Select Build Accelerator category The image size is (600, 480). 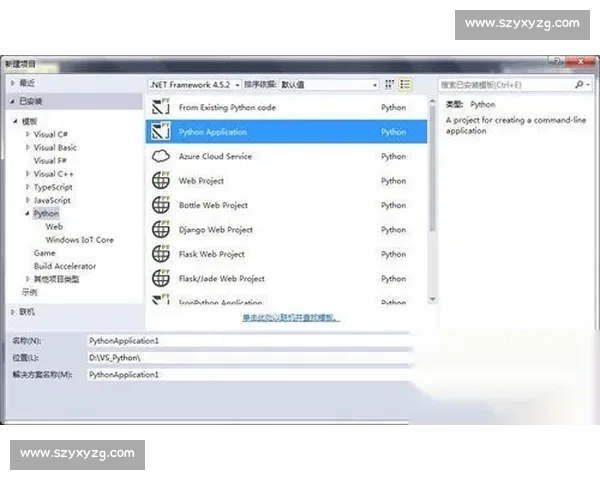(x=65, y=266)
